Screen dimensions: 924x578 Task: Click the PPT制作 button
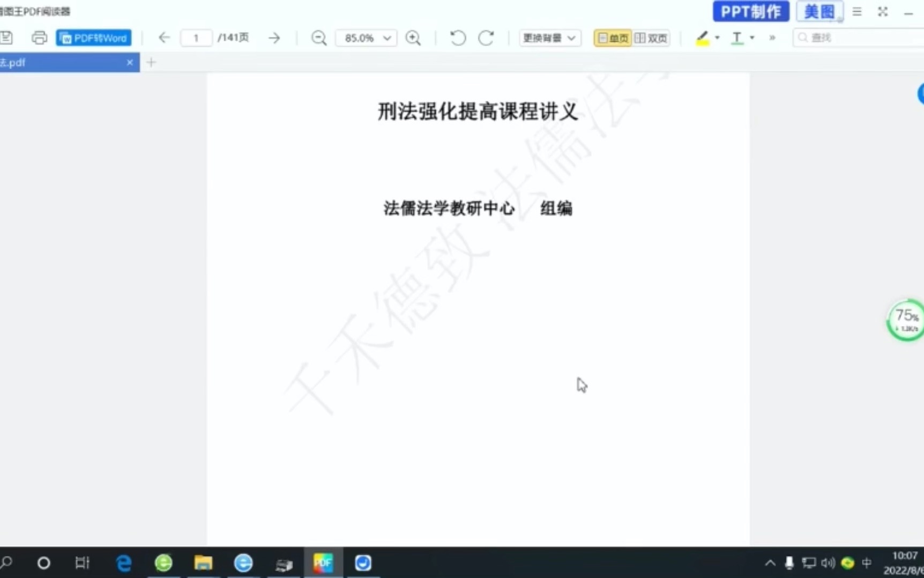[x=750, y=11]
